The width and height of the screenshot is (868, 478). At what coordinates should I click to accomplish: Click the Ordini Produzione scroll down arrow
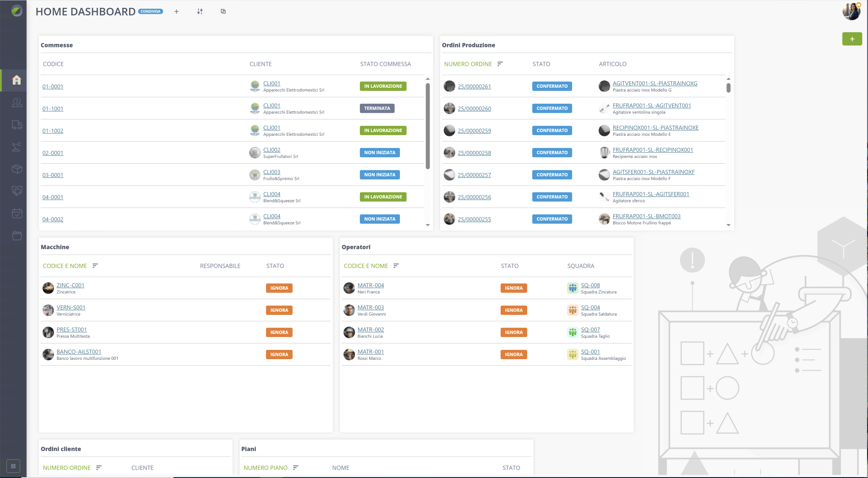(728, 225)
